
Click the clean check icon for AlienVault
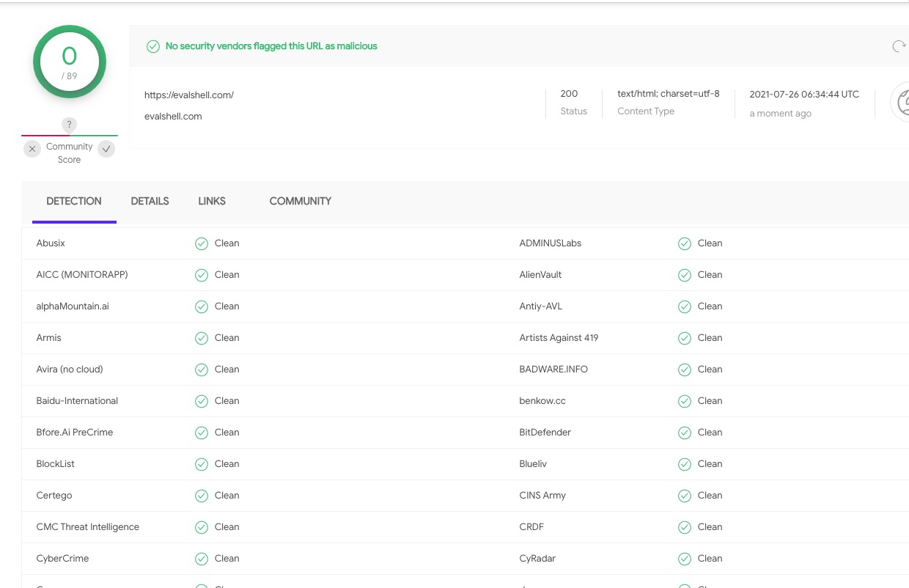click(x=685, y=275)
